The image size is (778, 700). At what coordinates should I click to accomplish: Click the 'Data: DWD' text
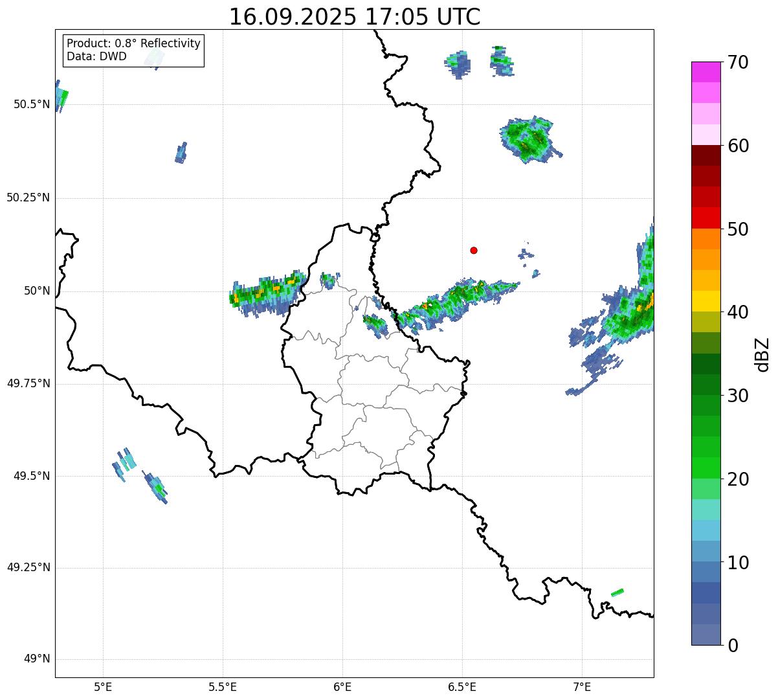point(96,56)
